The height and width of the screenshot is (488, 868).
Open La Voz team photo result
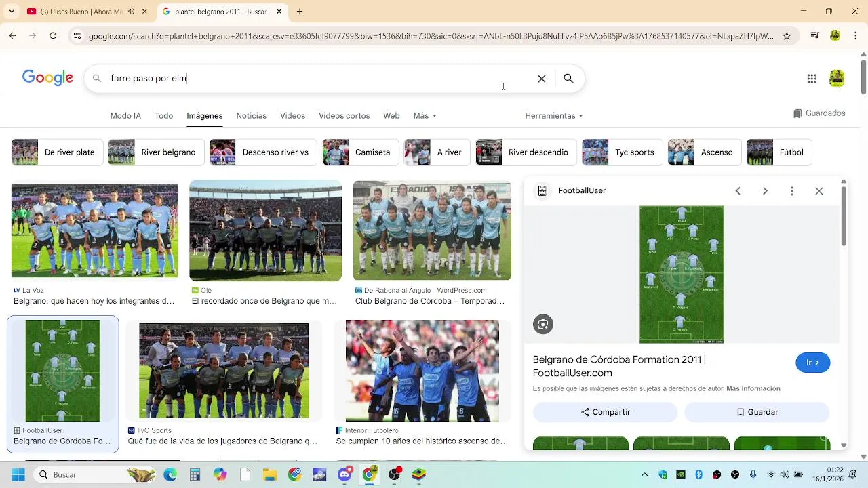(x=95, y=230)
